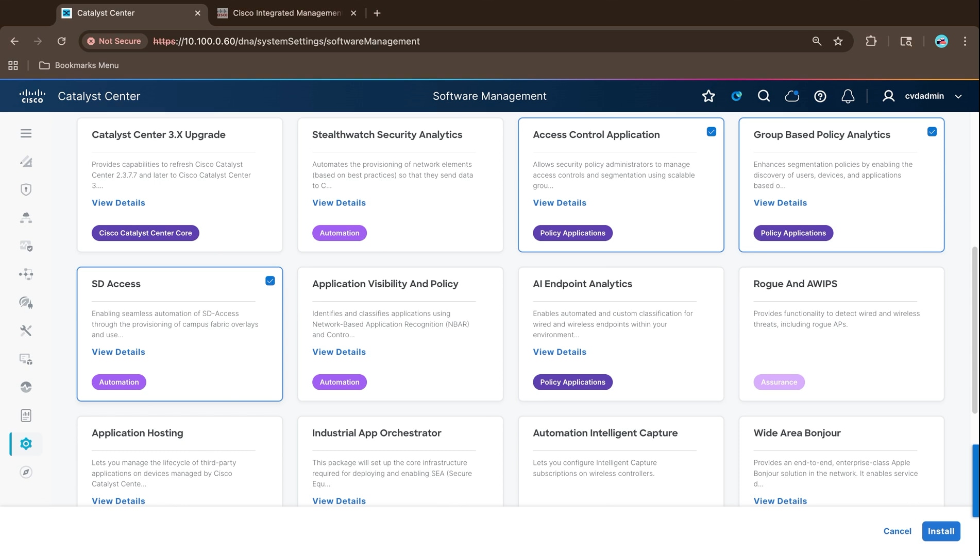
Task: Open the Chrome three-dot menu
Action: (x=965, y=41)
